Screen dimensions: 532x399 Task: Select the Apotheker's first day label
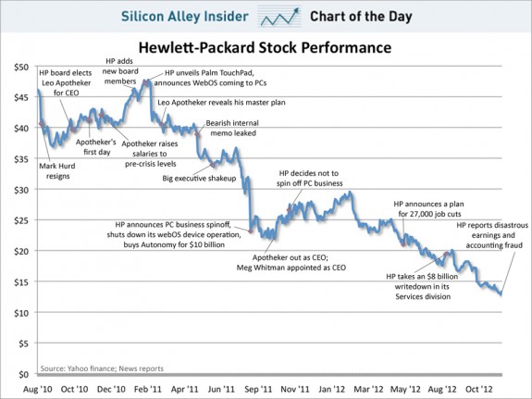pyautogui.click(x=96, y=147)
